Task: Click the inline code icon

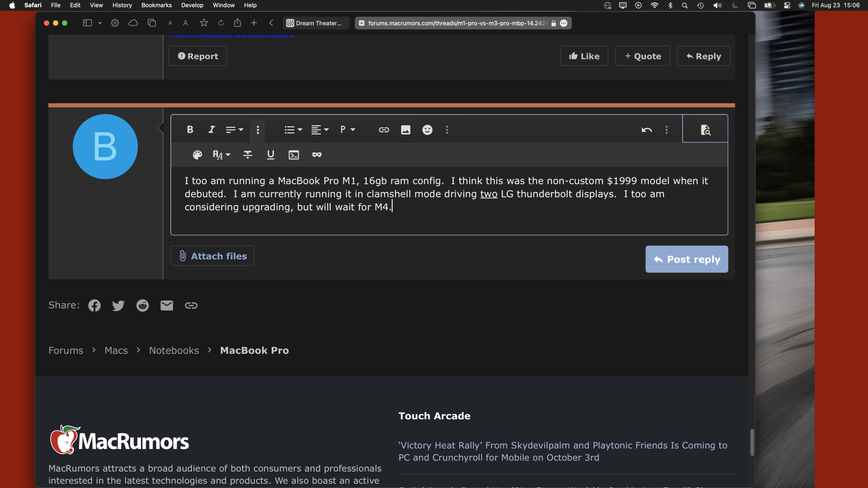Action: [293, 155]
